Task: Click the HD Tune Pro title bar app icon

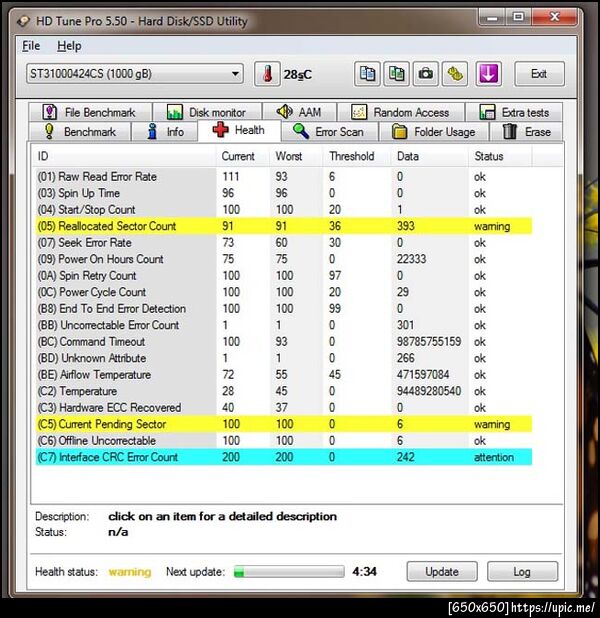Action: tap(23, 20)
